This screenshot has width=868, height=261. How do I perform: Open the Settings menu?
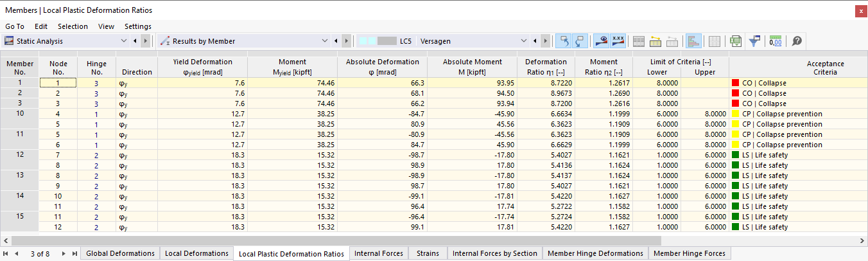pyautogui.click(x=138, y=26)
